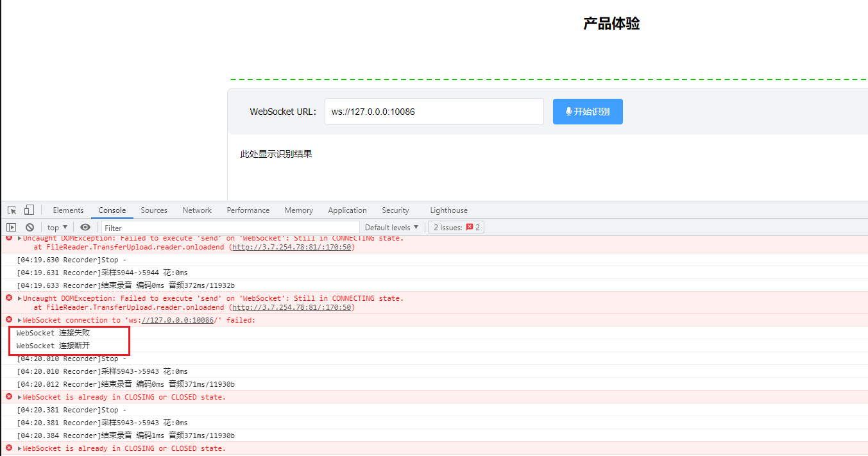Switch to the Elements tab
The image size is (868, 456).
[68, 210]
